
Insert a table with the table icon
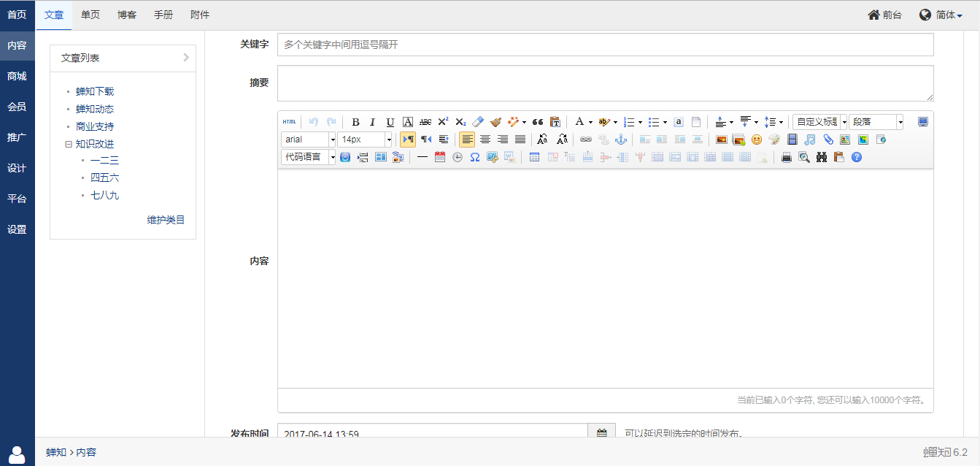click(535, 157)
